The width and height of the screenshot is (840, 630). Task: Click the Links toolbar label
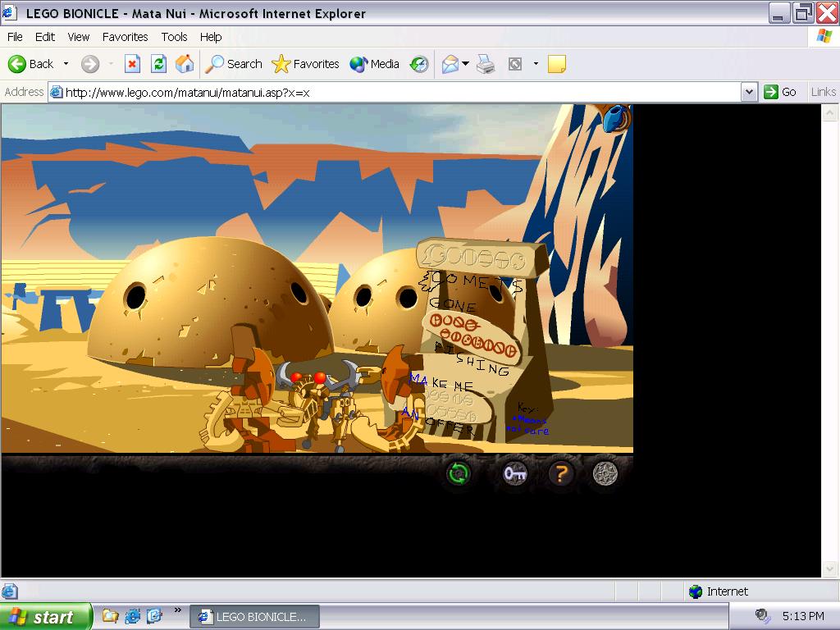(x=823, y=92)
